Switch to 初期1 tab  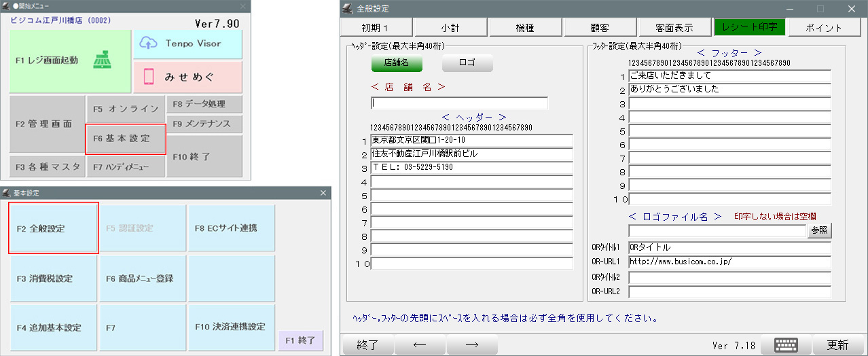(376, 28)
